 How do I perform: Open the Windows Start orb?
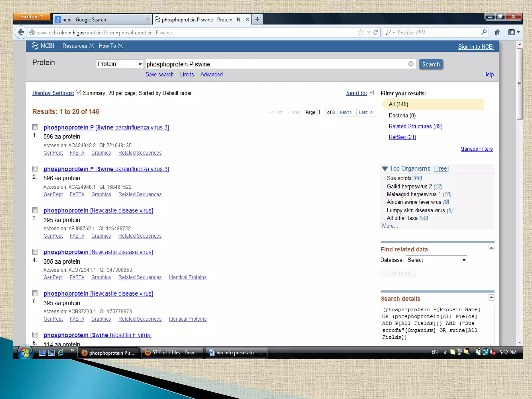pos(25,353)
